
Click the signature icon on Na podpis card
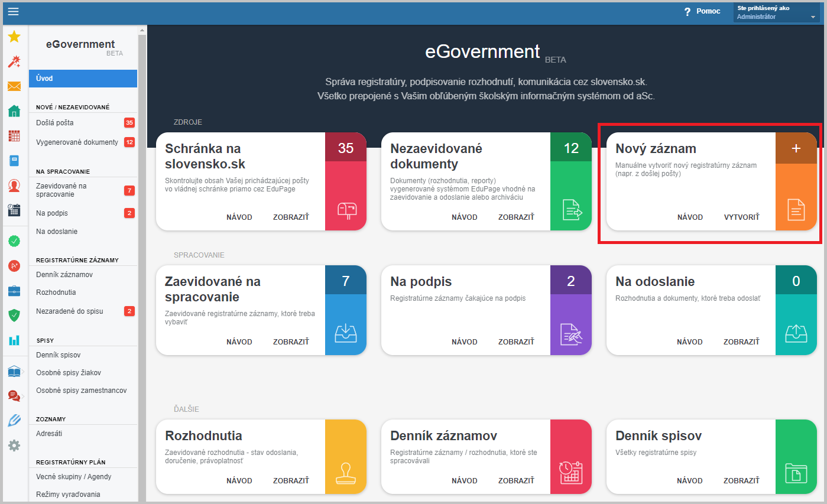(571, 334)
